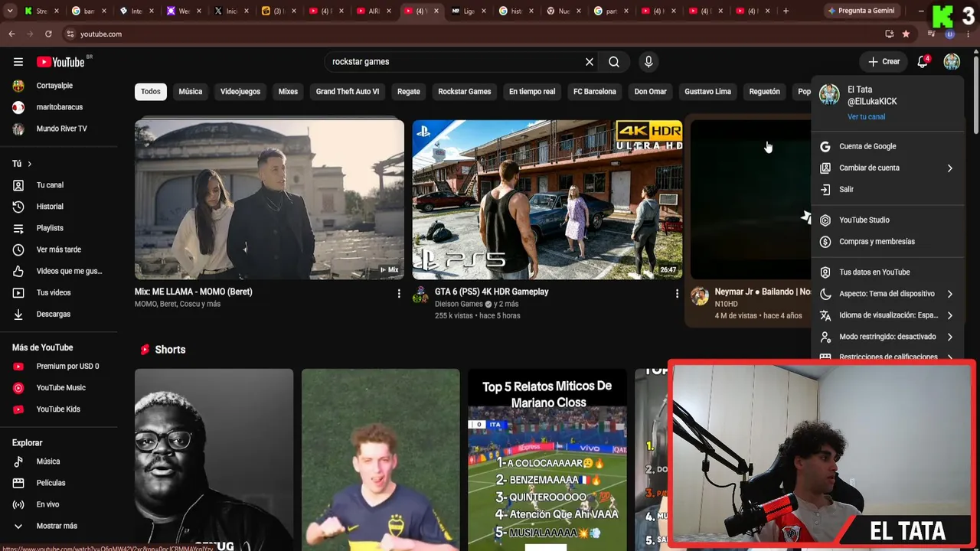
Task: Start voice search with microphone
Action: tap(648, 62)
